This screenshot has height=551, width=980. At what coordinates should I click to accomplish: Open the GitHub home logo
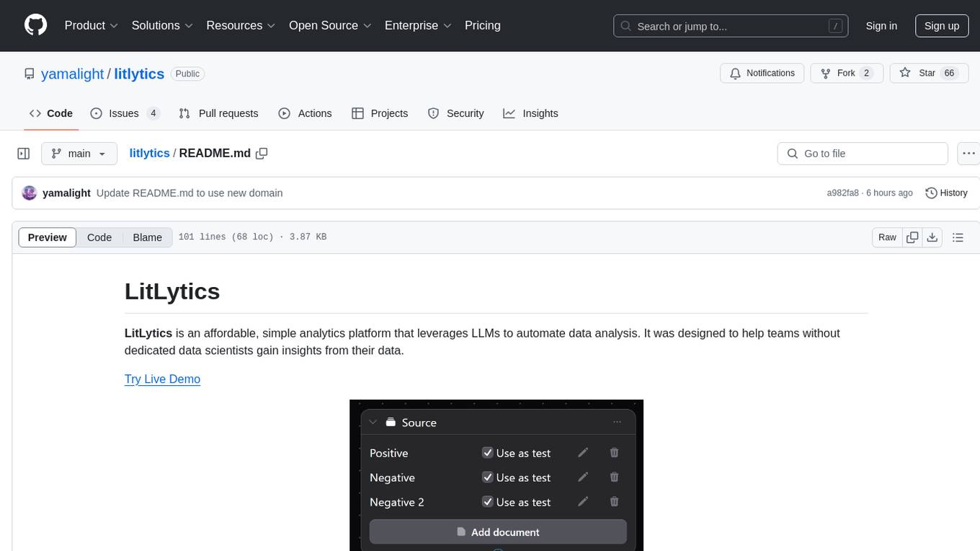click(x=35, y=25)
